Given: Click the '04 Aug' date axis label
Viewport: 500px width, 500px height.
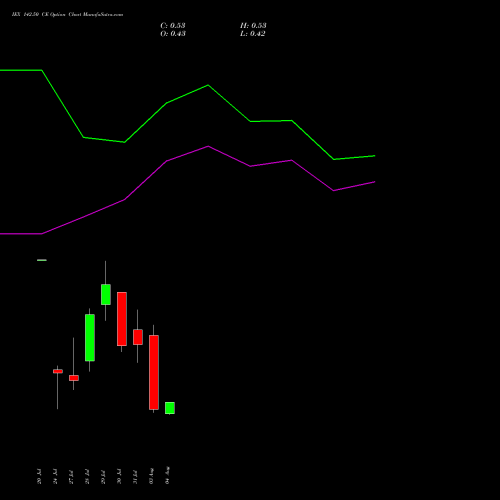Looking at the screenshot, I should (167, 475).
